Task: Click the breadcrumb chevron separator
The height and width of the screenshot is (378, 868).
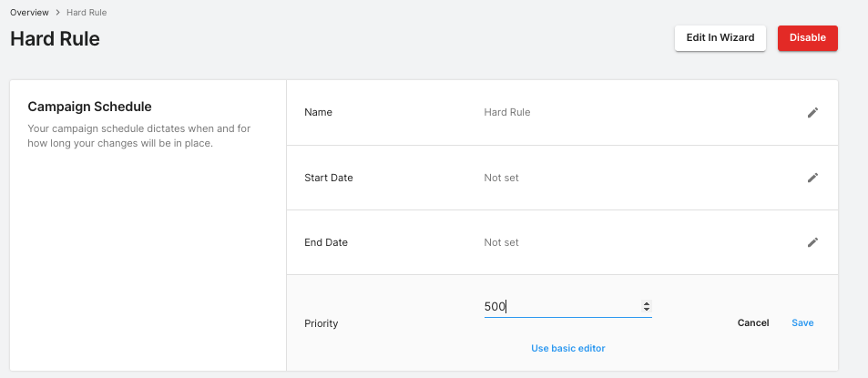Action: 57,13
